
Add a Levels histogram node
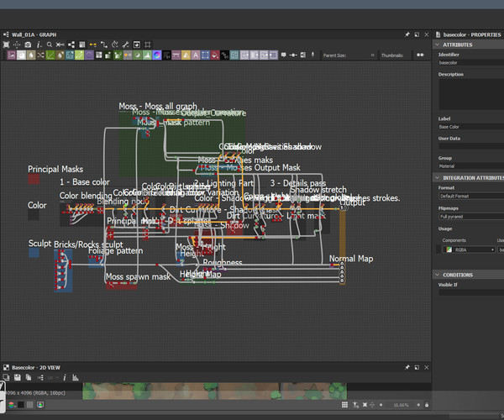click(147, 55)
